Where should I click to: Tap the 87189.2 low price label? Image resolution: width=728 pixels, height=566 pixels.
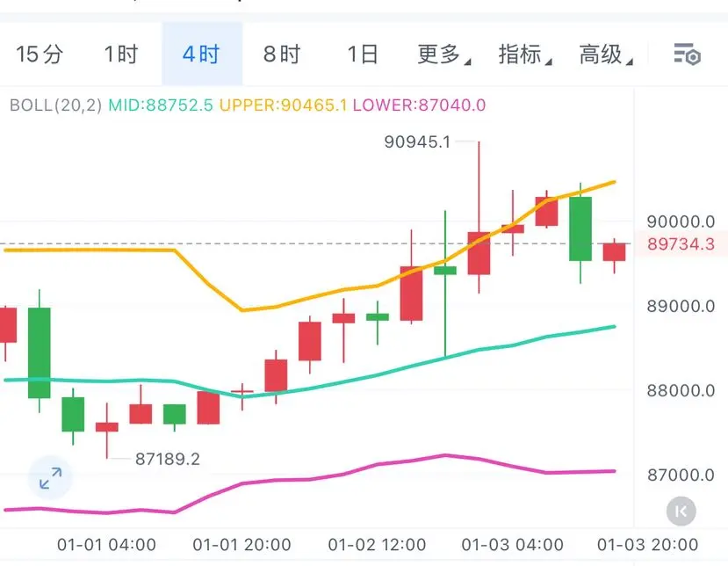click(x=168, y=459)
